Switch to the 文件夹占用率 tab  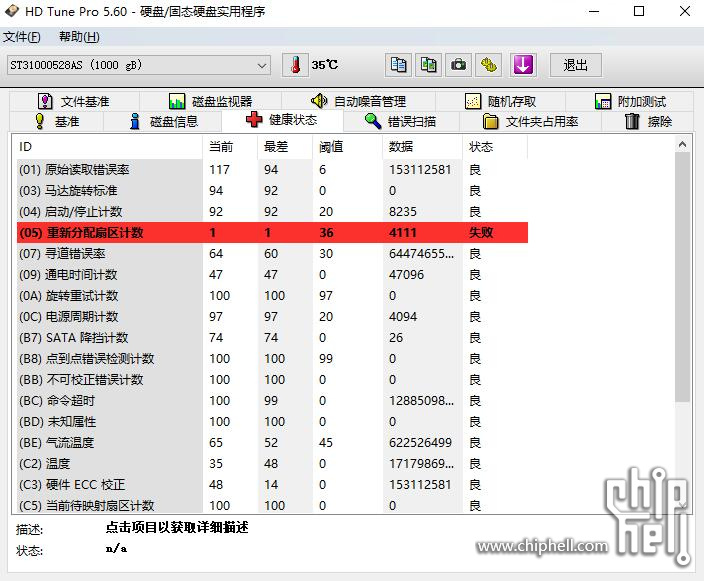(x=530, y=121)
